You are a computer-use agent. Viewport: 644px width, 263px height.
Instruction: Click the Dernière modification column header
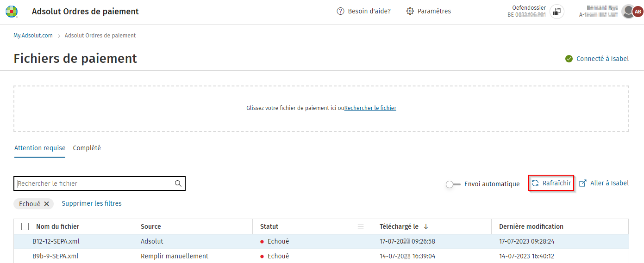[531, 226]
